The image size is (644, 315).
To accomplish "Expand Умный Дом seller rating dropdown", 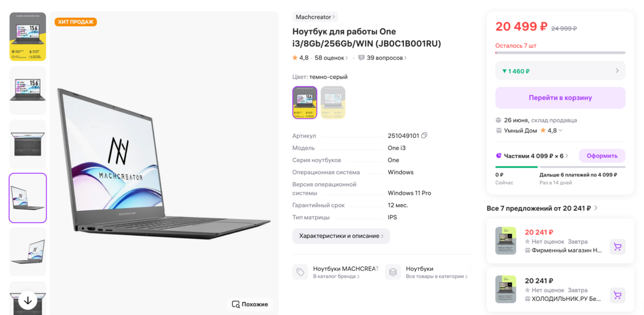I will coord(560,131).
